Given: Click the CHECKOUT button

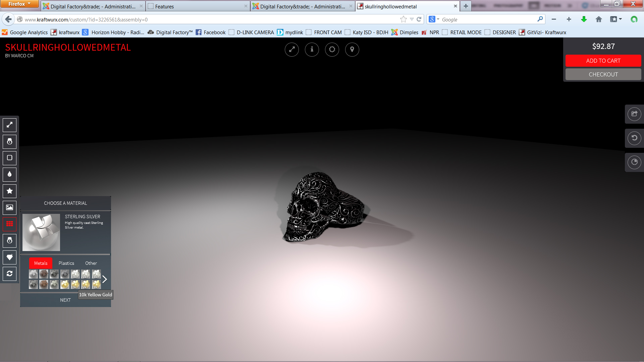Looking at the screenshot, I should (x=603, y=74).
